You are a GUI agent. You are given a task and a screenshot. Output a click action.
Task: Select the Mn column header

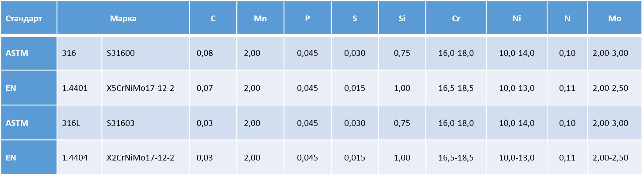coord(261,18)
